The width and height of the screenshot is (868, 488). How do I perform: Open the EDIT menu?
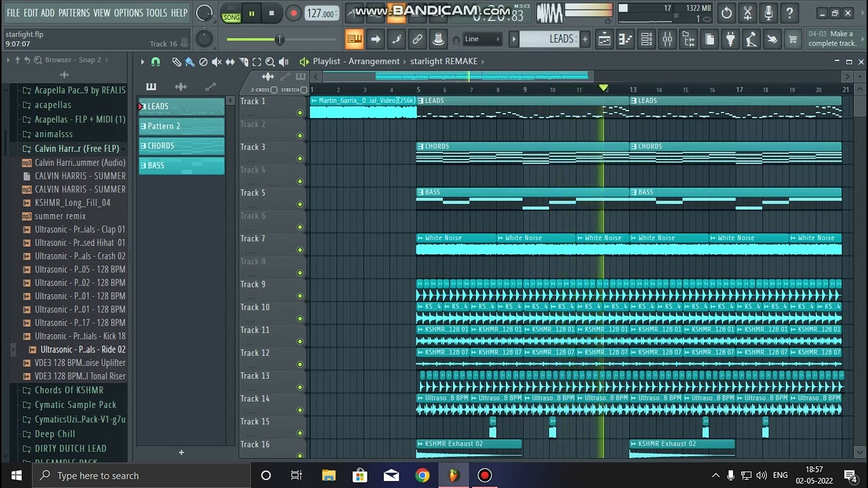click(31, 13)
